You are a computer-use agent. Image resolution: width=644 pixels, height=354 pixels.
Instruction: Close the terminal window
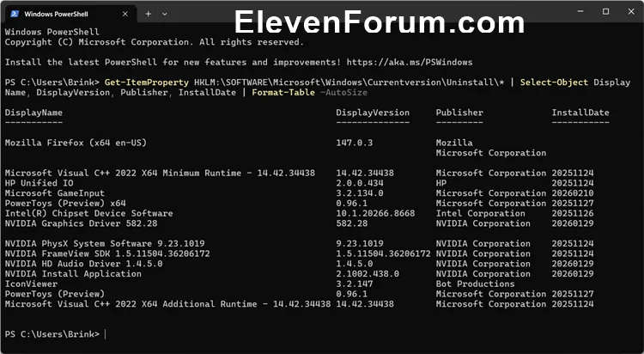[x=631, y=11]
